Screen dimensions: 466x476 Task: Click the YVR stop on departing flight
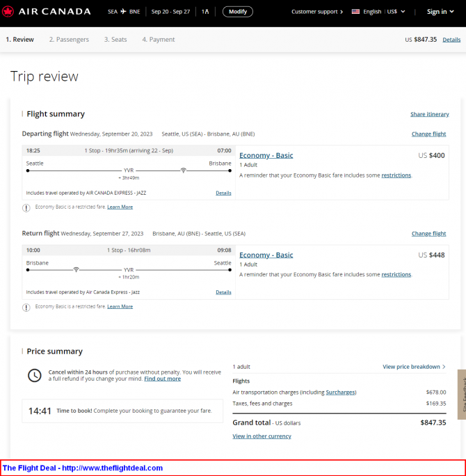click(129, 170)
